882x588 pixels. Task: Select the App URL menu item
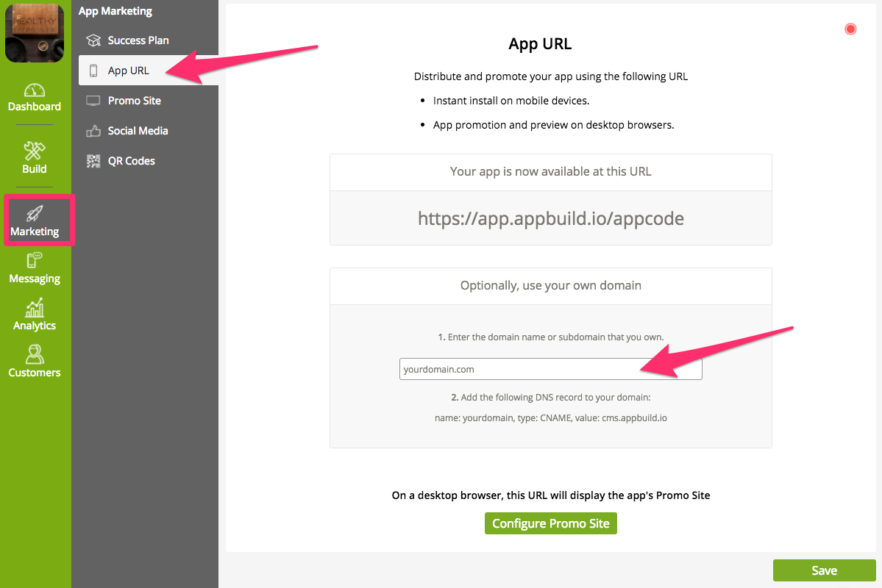(x=129, y=71)
